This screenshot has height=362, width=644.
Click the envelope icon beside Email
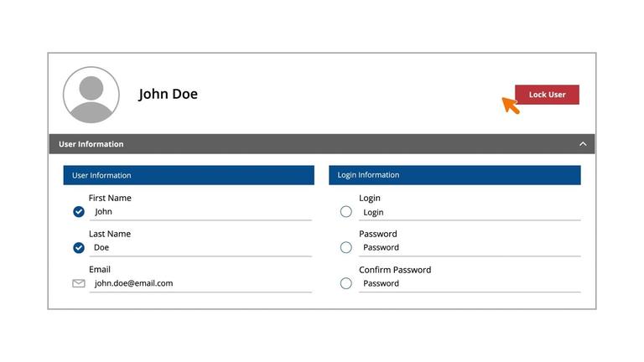point(79,283)
